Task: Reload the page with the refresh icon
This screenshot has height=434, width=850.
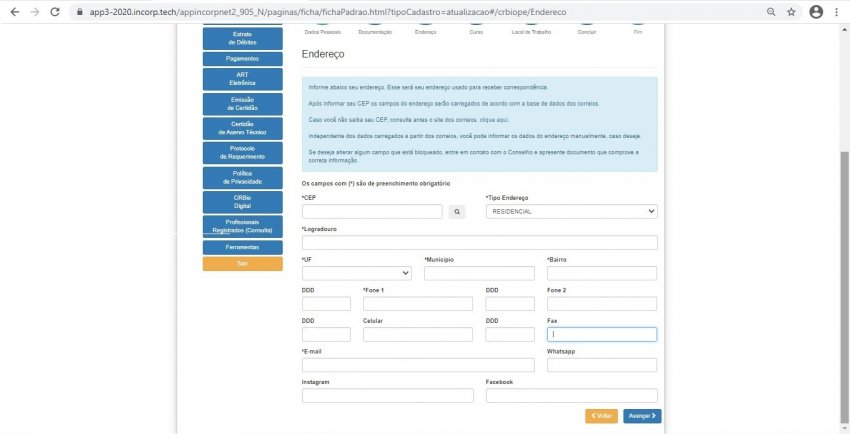Action: point(55,12)
